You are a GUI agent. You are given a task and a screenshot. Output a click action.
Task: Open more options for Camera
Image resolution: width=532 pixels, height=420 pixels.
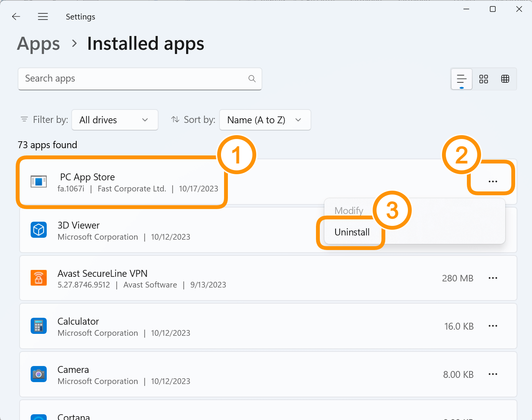tap(493, 374)
